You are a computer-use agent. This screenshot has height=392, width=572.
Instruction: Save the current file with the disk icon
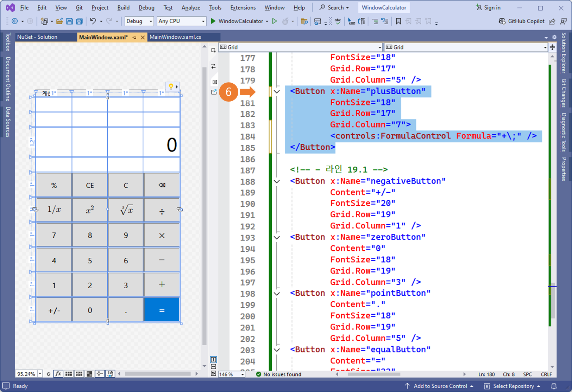click(x=69, y=21)
